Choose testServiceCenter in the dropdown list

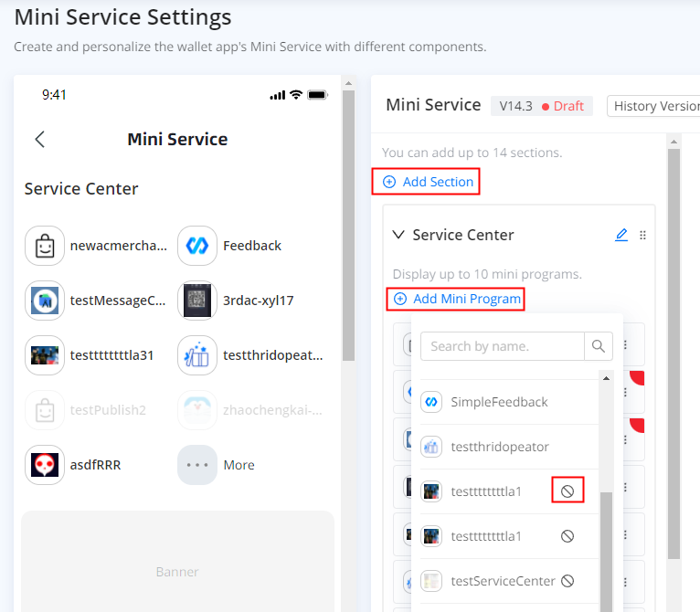coord(502,580)
